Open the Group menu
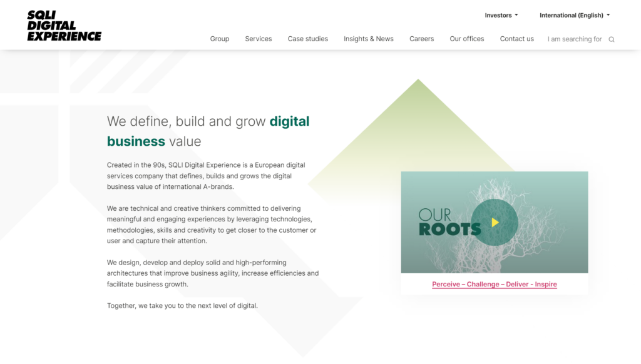This screenshot has height=364, width=641. click(x=220, y=39)
